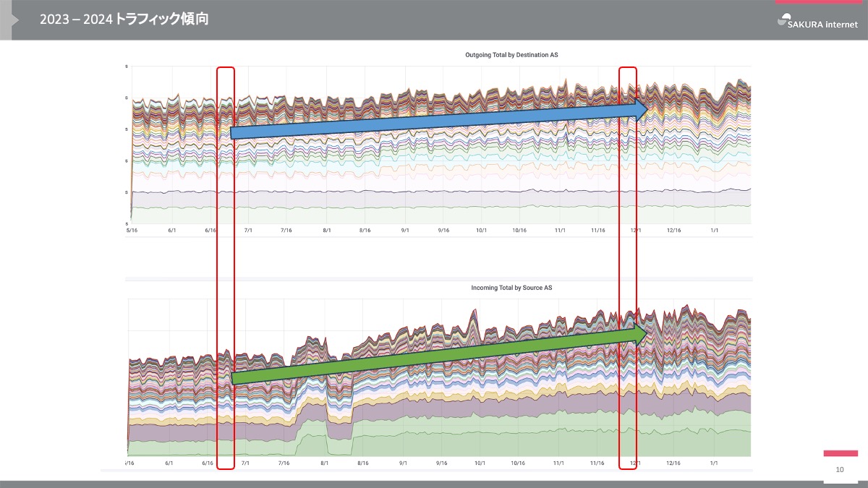The height and width of the screenshot is (488, 868).
Task: Click the Incoming Total by Source AS title
Action: [x=511, y=288]
